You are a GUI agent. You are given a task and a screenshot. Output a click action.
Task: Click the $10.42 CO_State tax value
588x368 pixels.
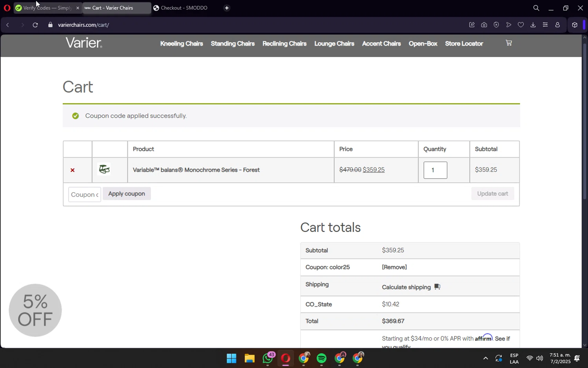pos(390,304)
